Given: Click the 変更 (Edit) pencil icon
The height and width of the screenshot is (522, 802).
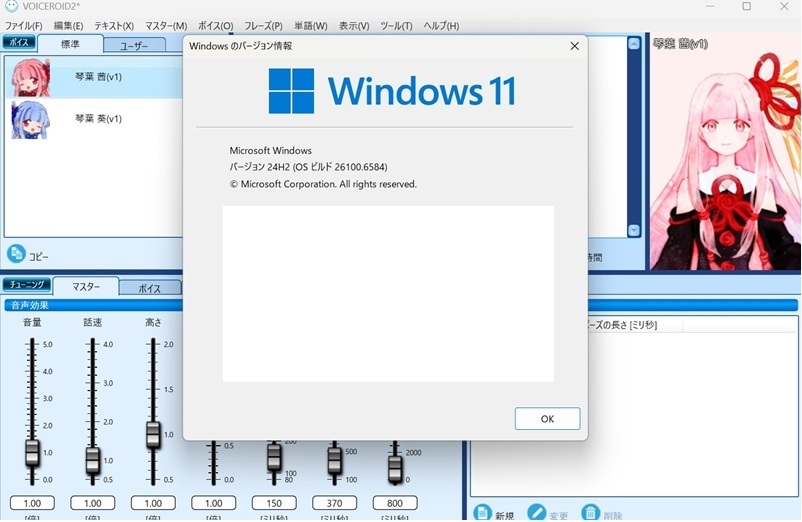Looking at the screenshot, I should pos(537,512).
